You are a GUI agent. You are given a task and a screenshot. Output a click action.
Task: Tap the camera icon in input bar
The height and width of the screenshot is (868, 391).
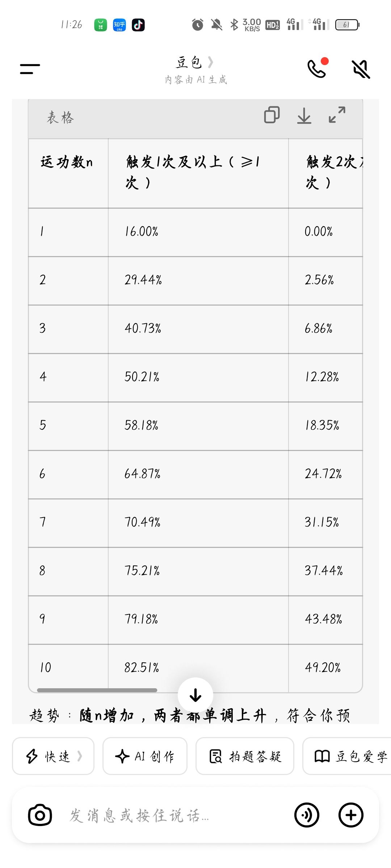(x=40, y=815)
